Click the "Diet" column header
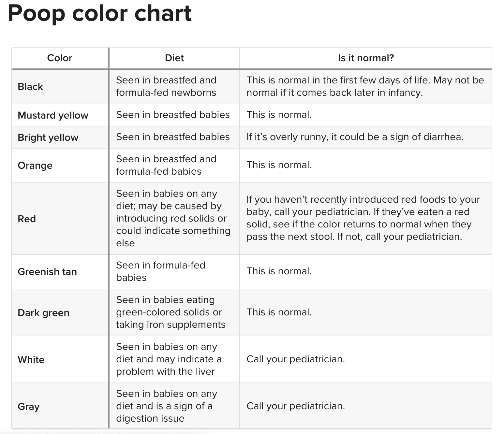 click(174, 58)
